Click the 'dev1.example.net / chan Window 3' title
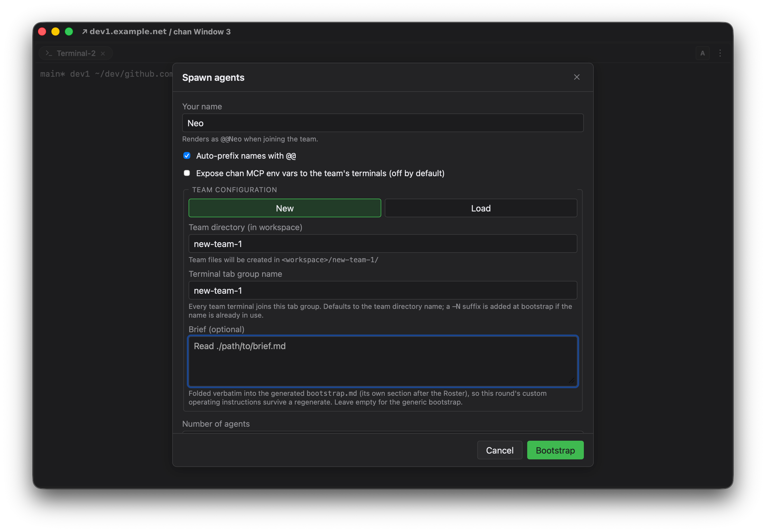The width and height of the screenshot is (766, 532). coord(160,32)
